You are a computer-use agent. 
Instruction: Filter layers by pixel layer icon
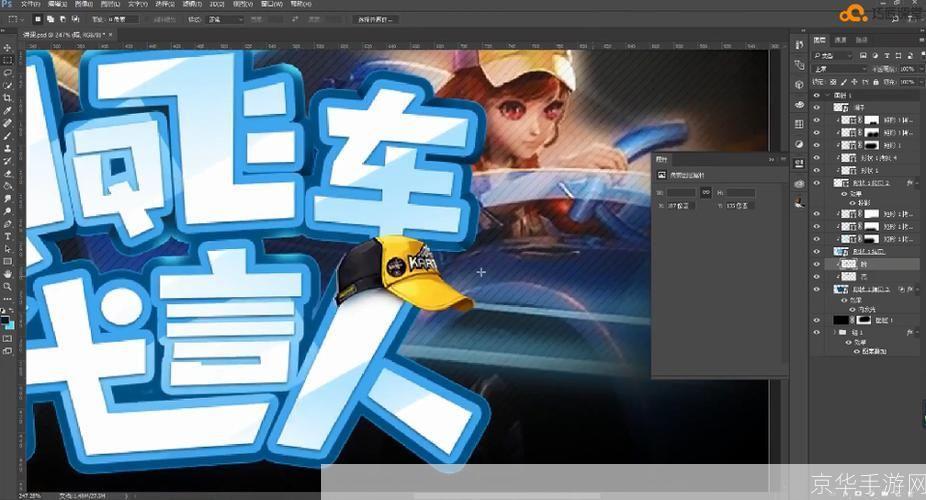[863, 55]
